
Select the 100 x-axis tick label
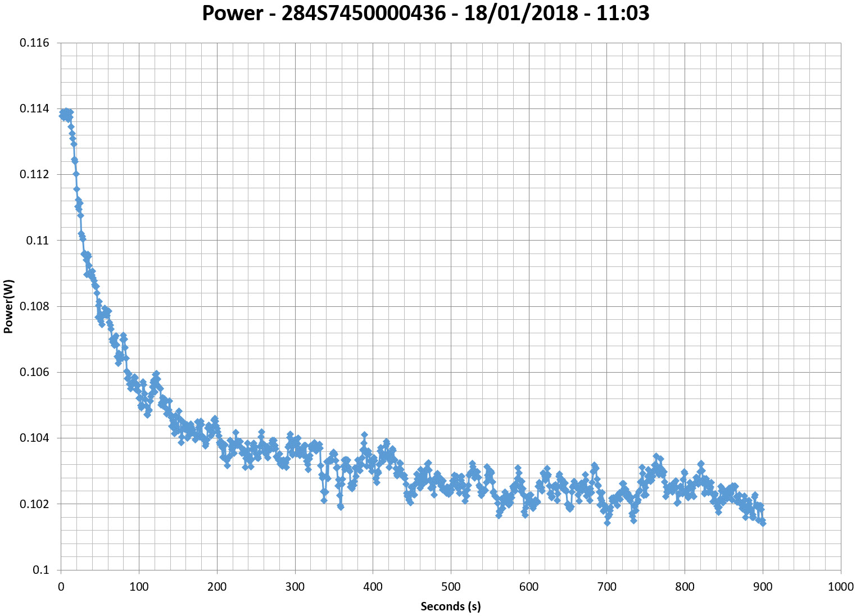click(139, 587)
